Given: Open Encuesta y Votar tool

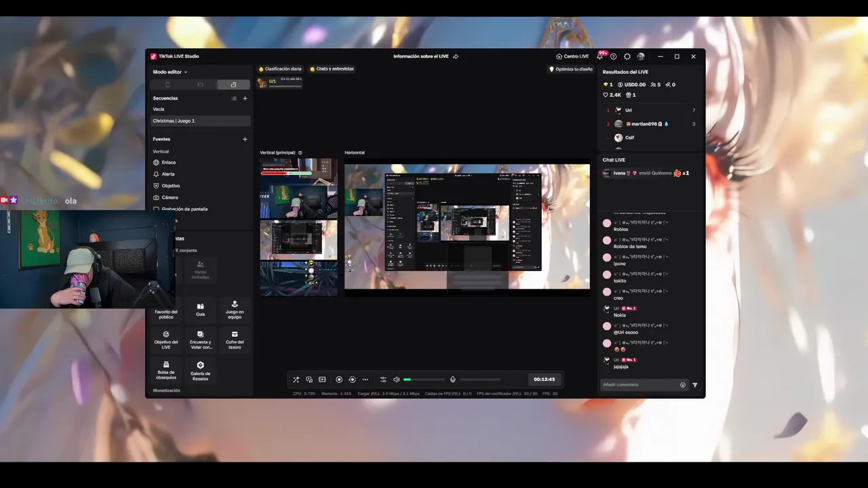Looking at the screenshot, I should (200, 340).
